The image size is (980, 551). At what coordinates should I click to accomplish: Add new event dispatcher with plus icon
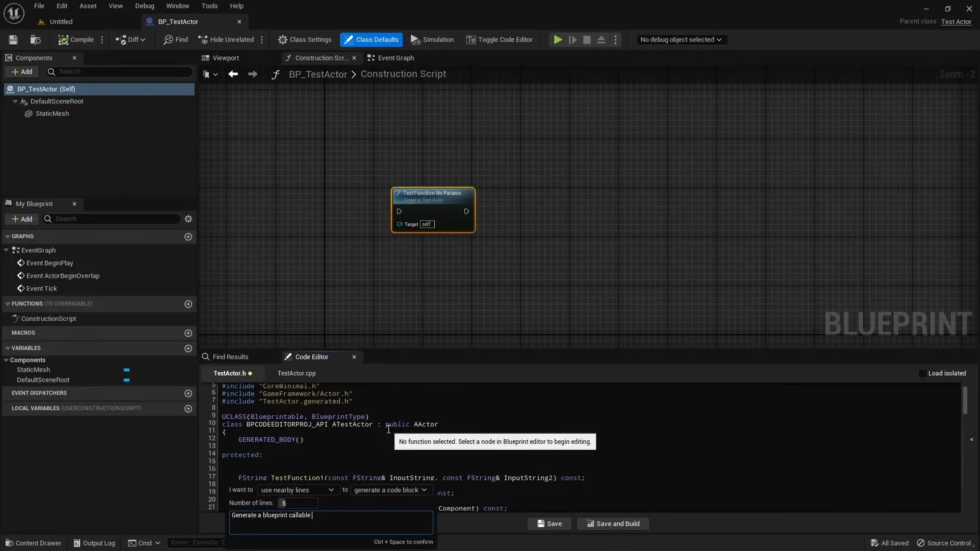tap(189, 394)
